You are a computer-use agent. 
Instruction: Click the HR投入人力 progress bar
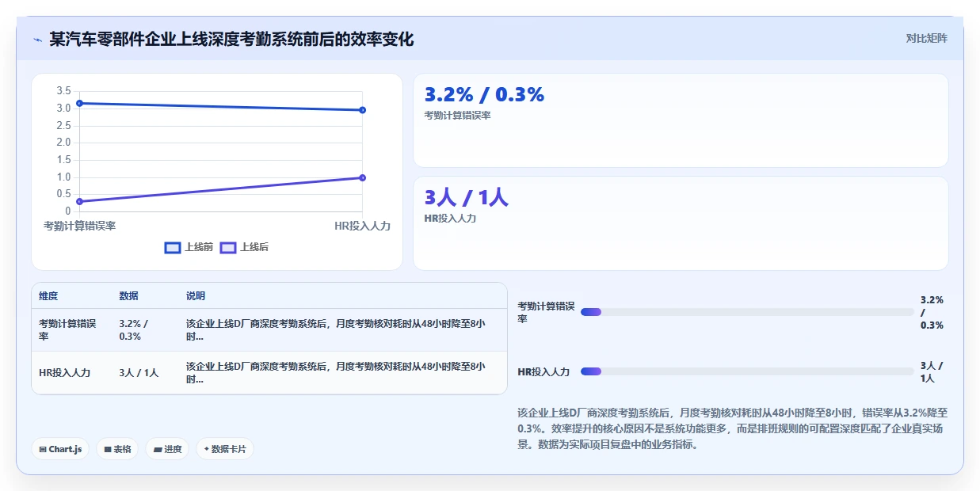[x=747, y=371]
